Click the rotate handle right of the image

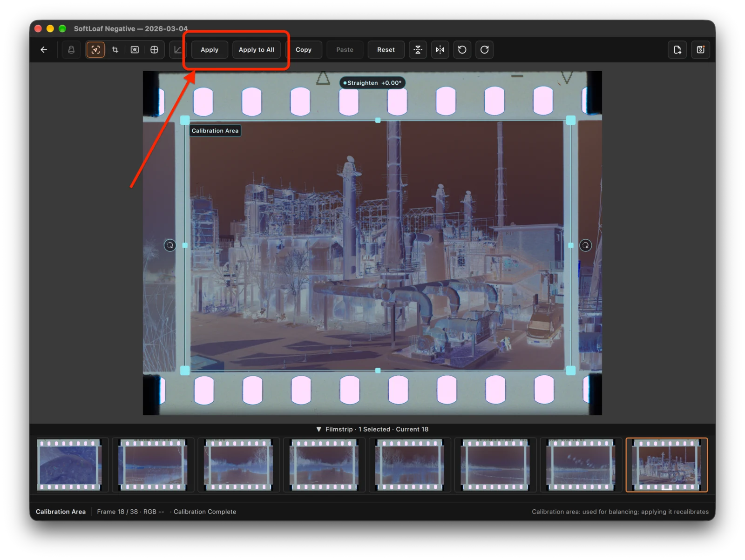click(586, 245)
